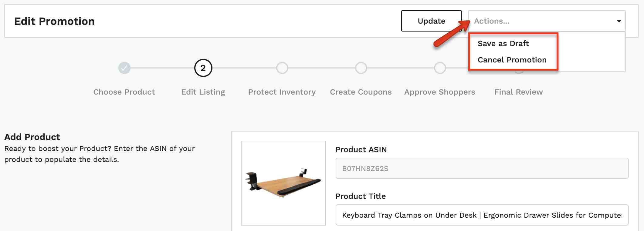Viewport: 644px width, 231px height.
Task: Select the Approve Shoppers step circle
Action: point(440,68)
